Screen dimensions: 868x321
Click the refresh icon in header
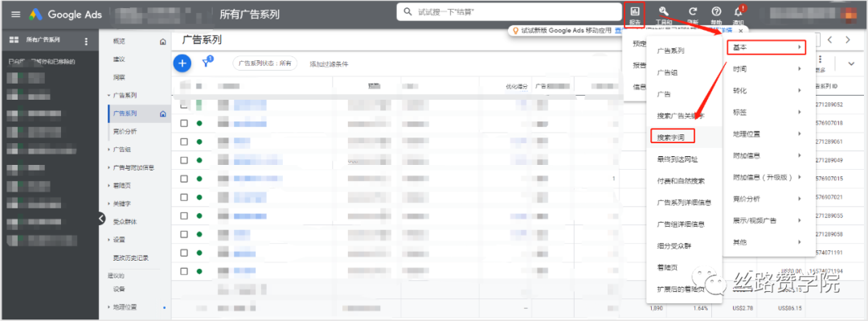tap(693, 11)
